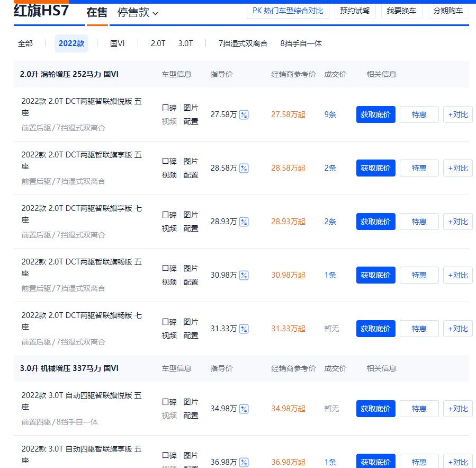This screenshot has height=468, width=476.
Task: Get lowest price for 34.98万 3.0T 旗悦版
Action: [375, 409]
